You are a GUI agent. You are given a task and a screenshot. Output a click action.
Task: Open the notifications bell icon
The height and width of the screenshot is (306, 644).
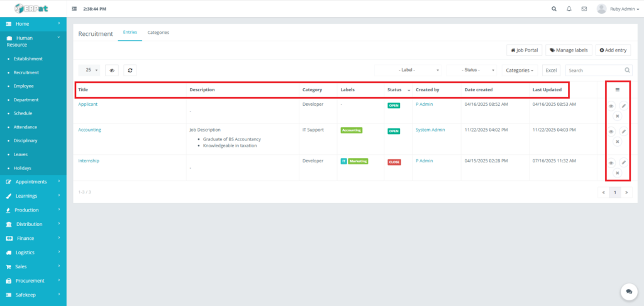pyautogui.click(x=569, y=9)
